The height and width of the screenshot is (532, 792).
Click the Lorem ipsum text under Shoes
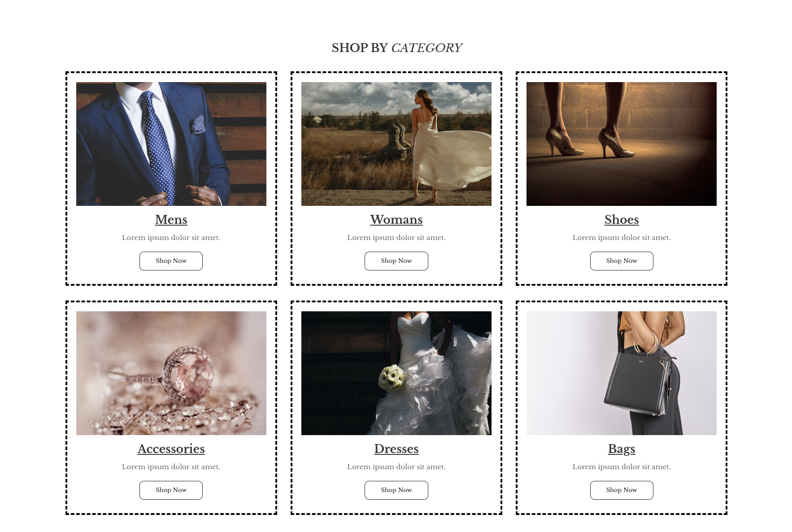[x=621, y=238]
